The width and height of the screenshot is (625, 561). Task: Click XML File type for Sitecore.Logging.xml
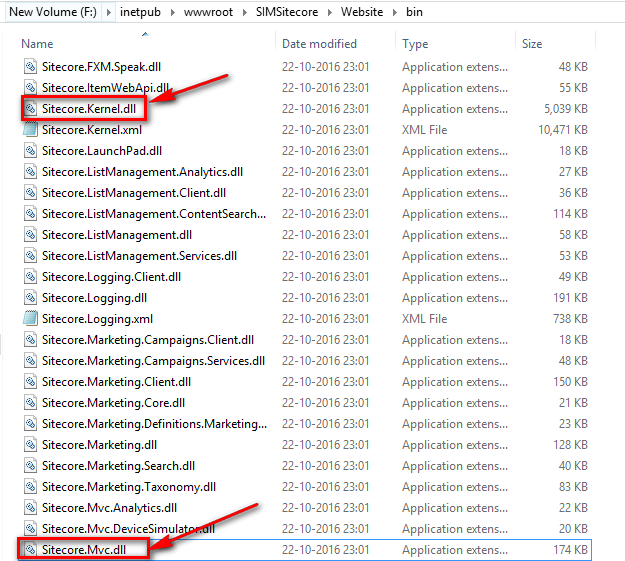425,319
